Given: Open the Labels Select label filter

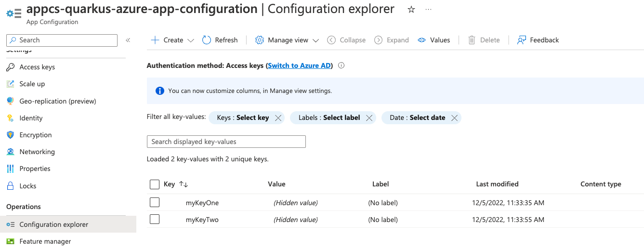Looking at the screenshot, I should click(329, 118).
